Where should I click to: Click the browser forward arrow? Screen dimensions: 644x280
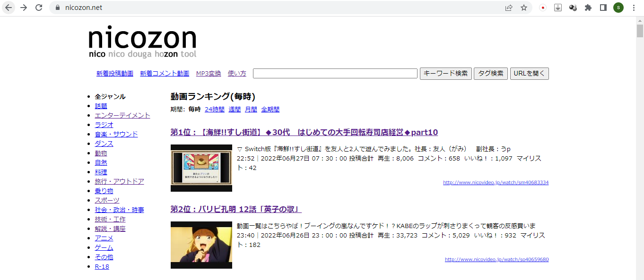(24, 8)
